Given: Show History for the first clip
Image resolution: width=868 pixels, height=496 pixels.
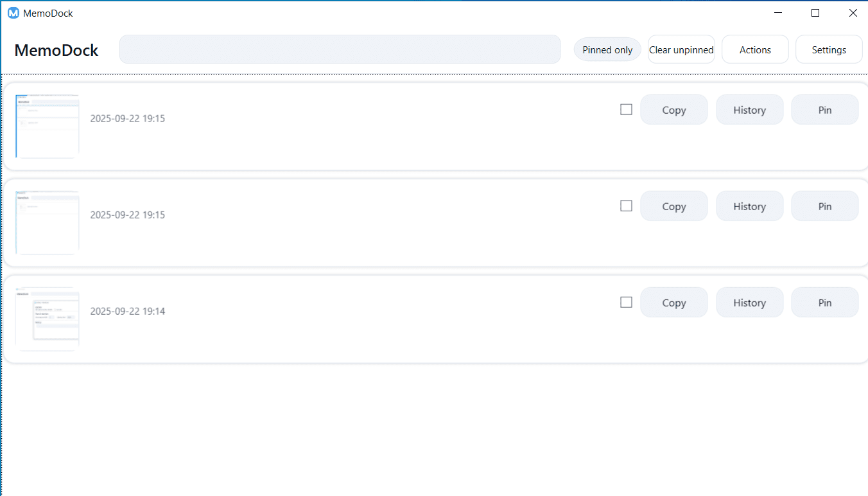Looking at the screenshot, I should (749, 110).
